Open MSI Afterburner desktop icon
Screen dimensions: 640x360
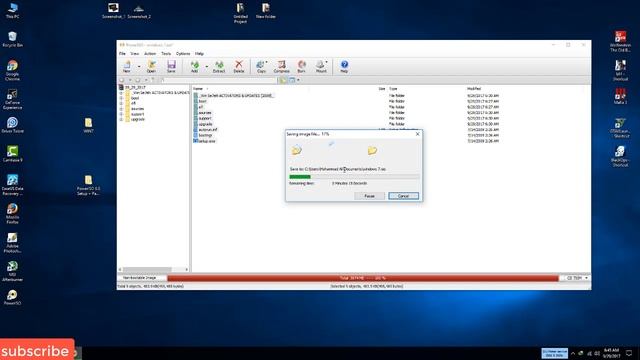[12, 271]
